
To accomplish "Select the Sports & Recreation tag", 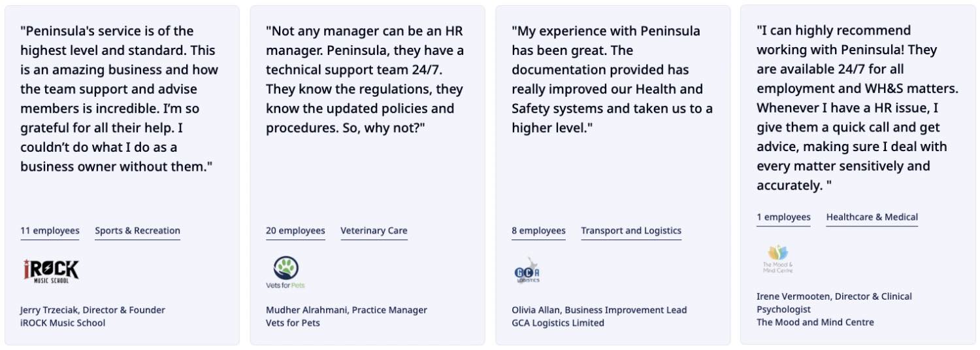I will point(137,231).
